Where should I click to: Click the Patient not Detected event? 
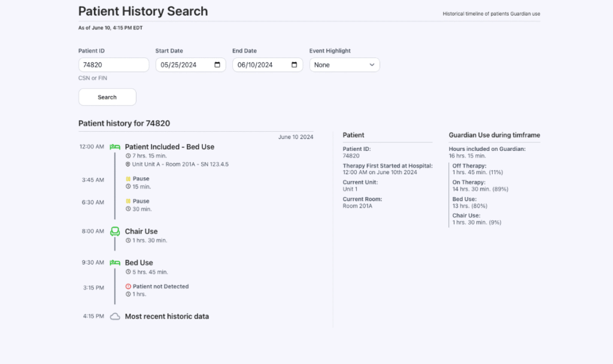click(x=160, y=287)
